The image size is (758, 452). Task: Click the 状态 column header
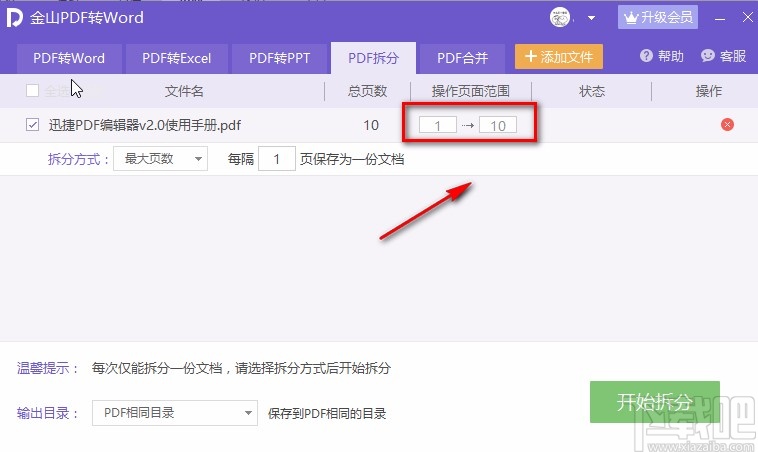592,91
